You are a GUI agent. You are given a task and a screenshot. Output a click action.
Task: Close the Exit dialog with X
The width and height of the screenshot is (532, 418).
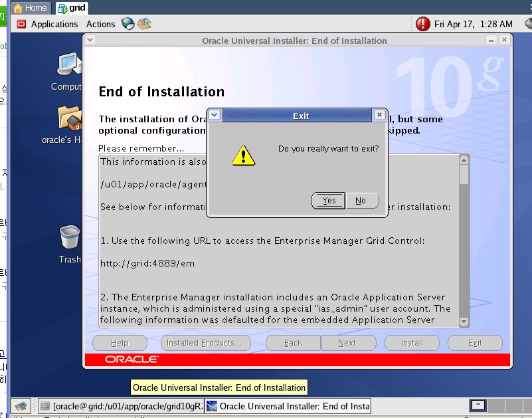pyautogui.click(x=379, y=115)
